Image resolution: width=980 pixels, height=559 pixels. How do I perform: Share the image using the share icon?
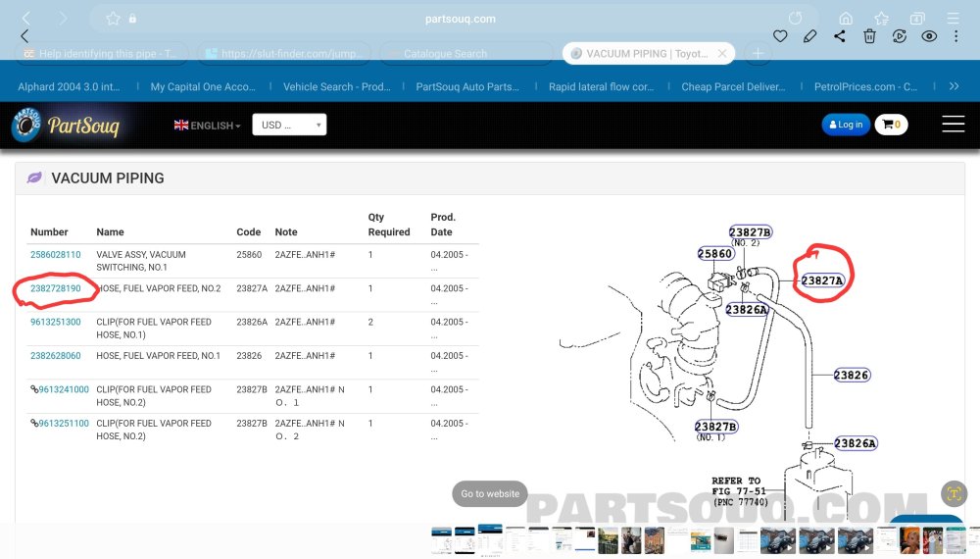[x=840, y=36]
